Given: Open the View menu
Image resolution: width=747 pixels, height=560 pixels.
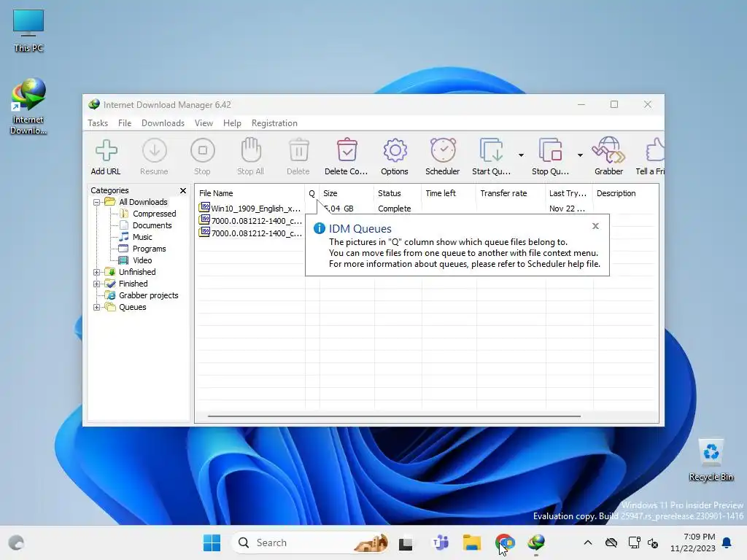Looking at the screenshot, I should tap(204, 122).
